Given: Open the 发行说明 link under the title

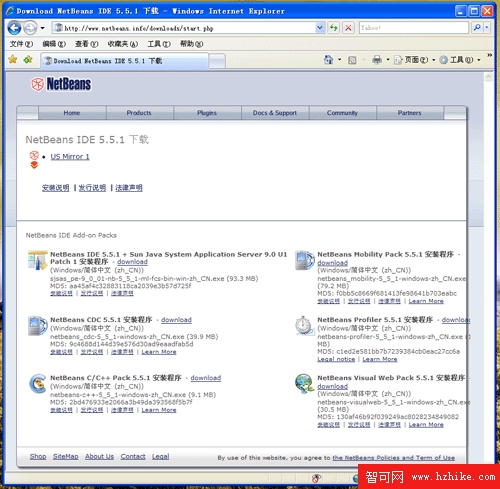Looking at the screenshot, I should click(92, 188).
